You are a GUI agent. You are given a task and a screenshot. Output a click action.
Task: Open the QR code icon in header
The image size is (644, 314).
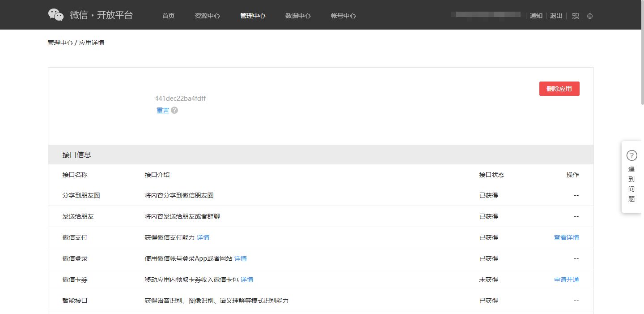[576, 16]
